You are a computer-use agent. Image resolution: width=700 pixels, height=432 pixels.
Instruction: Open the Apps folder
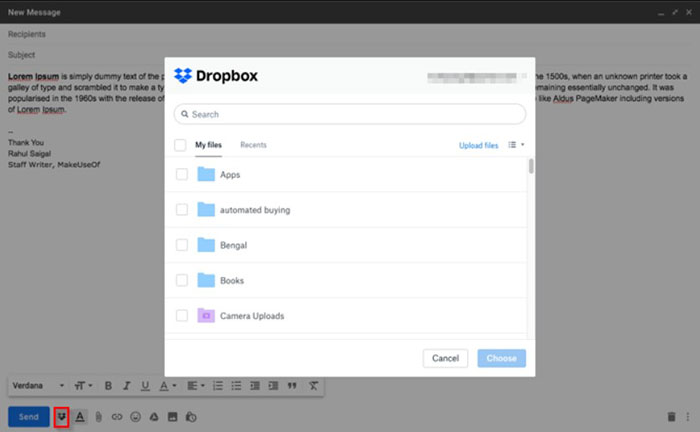(230, 175)
